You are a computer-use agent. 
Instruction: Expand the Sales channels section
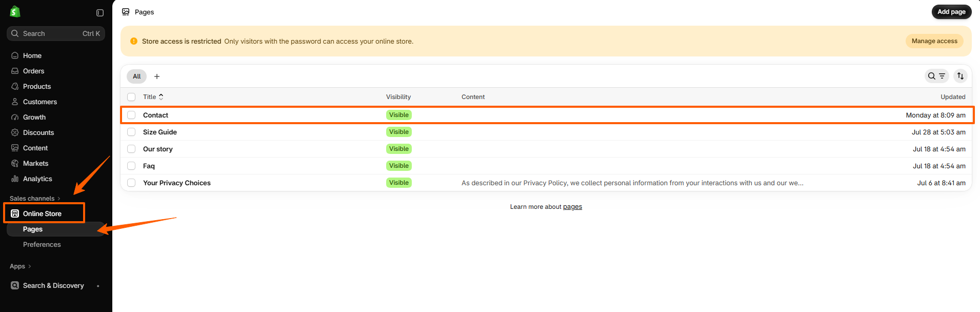point(35,199)
